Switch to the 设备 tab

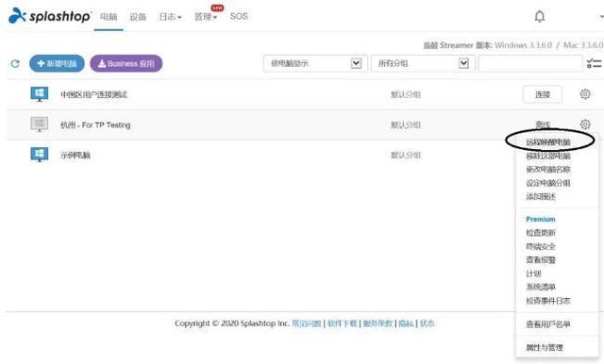tap(138, 17)
